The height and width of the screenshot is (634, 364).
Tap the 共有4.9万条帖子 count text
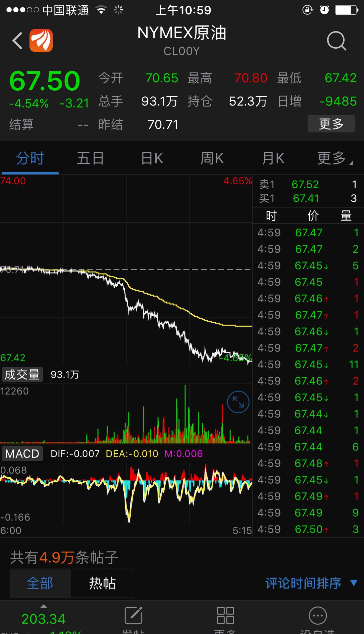coord(64,557)
